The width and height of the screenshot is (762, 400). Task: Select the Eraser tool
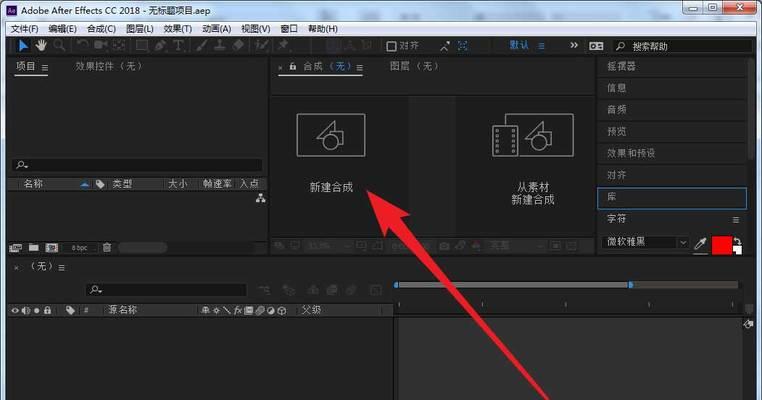tap(238, 46)
